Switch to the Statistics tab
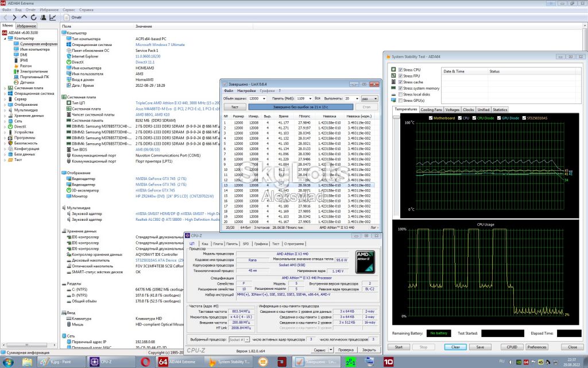The image size is (588, 368). click(x=500, y=110)
